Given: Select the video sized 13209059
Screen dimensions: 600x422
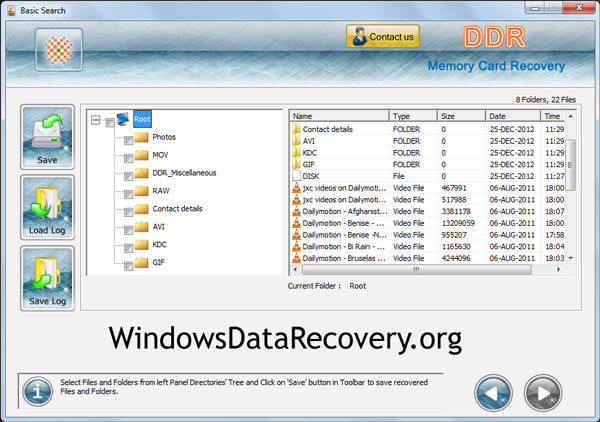Looking at the screenshot, I should [x=428, y=223].
